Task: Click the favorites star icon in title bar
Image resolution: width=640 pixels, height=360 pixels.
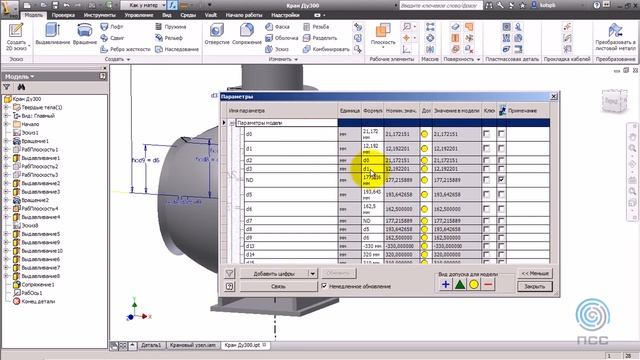Action: click(522, 5)
